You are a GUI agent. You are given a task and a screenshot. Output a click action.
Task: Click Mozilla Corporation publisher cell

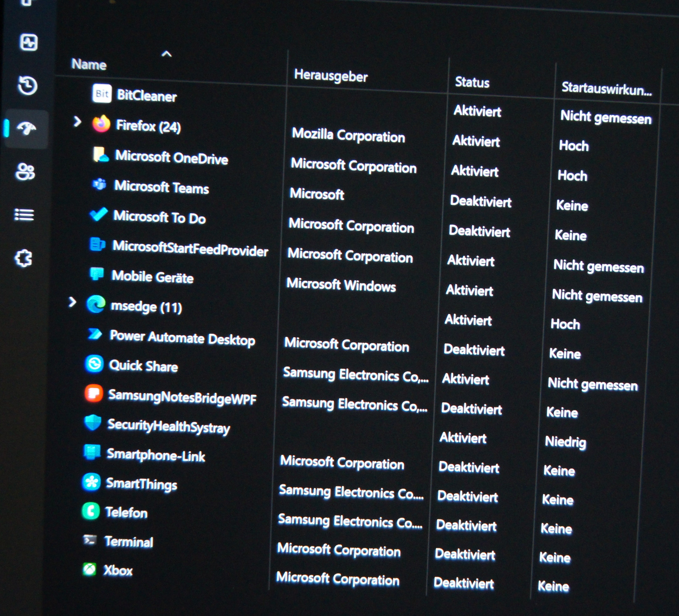tap(348, 135)
